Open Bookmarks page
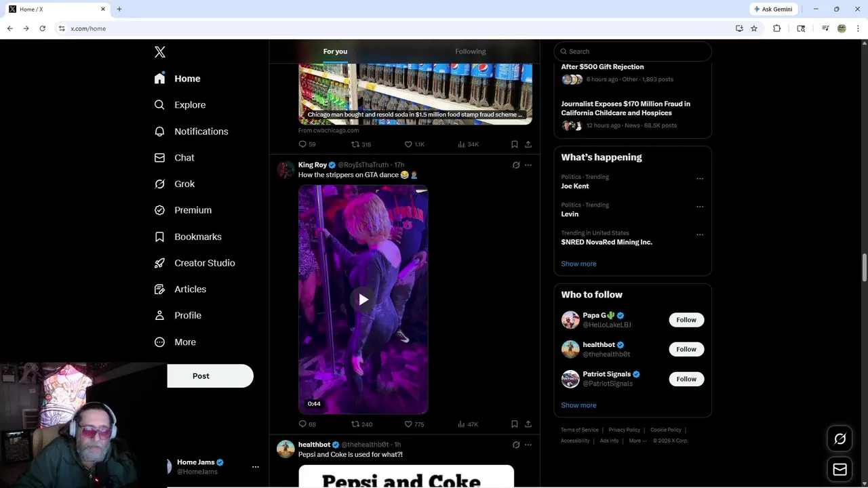 pos(188,237)
